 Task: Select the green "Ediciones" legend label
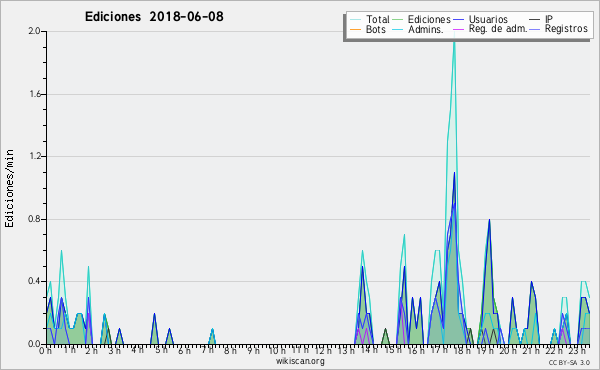click(x=429, y=19)
